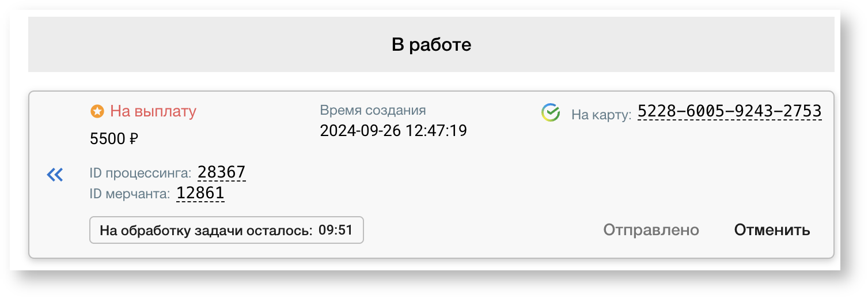
Task: Click the "ID мерчанта:" label
Action: tap(130, 194)
